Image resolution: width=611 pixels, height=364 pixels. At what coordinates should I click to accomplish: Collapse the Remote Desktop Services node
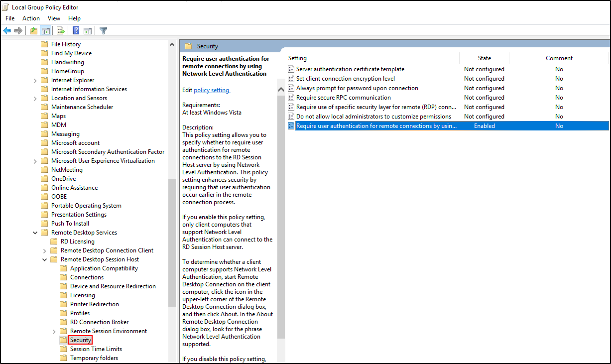point(35,233)
